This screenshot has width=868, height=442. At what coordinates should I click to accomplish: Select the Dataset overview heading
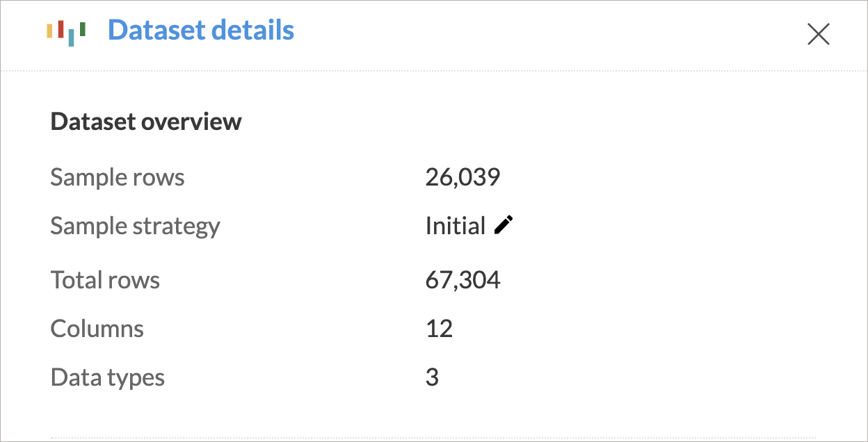click(146, 122)
